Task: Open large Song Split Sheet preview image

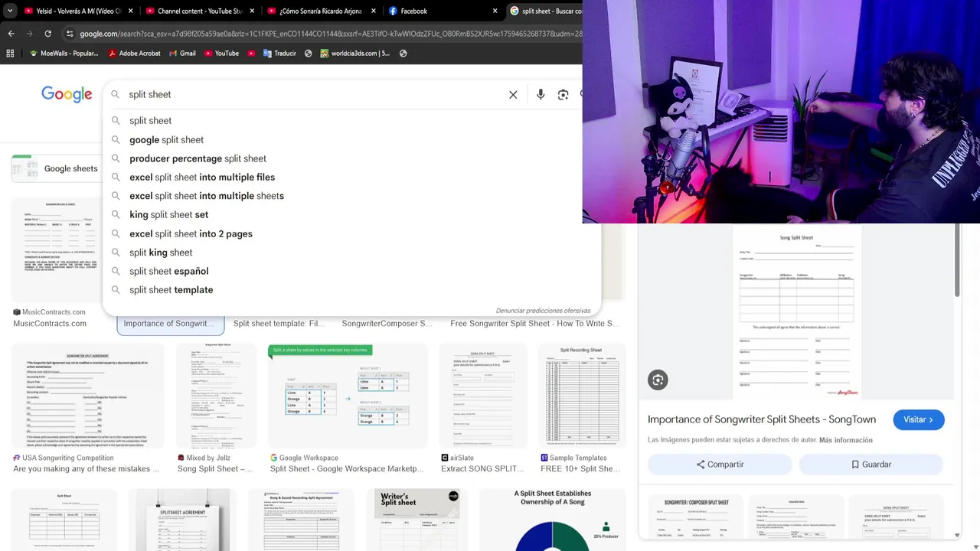Action: click(x=796, y=311)
